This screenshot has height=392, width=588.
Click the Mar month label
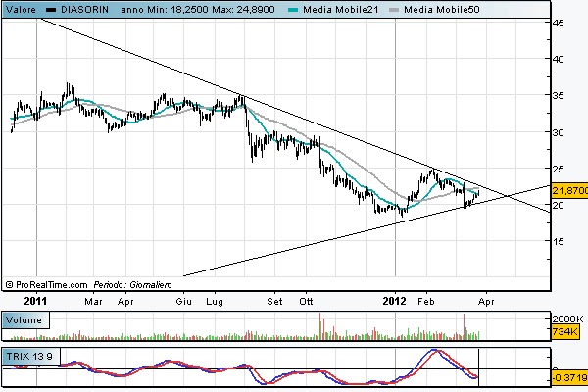[x=93, y=302]
